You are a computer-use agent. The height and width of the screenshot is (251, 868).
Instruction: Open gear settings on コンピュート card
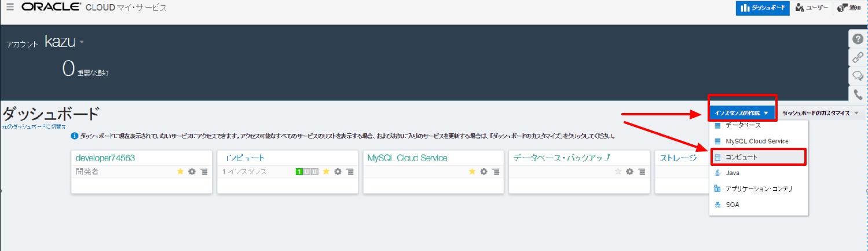pyautogui.click(x=338, y=172)
